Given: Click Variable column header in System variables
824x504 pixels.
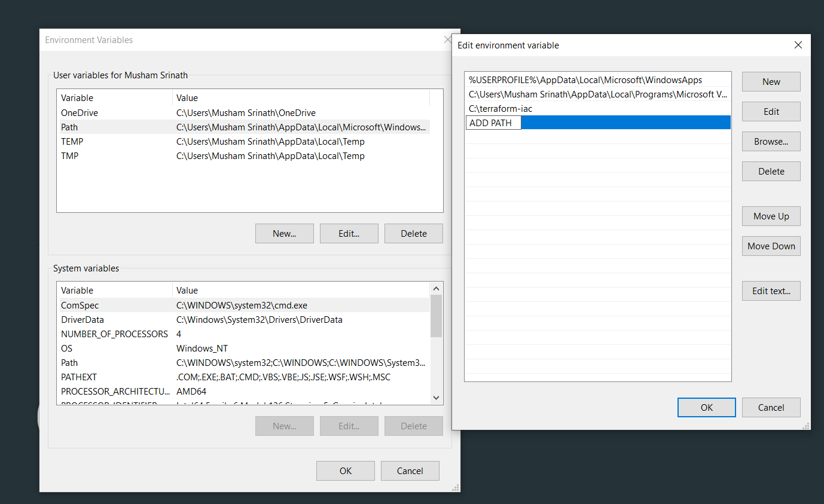Looking at the screenshot, I should 115,291.
